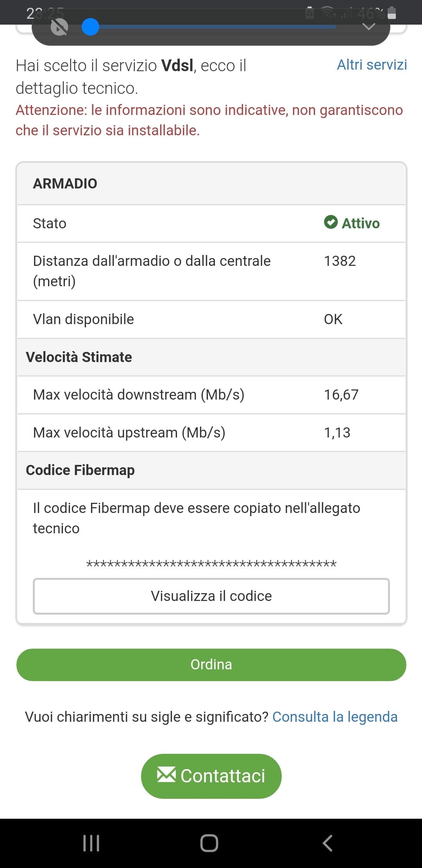Tap the ARMADIO section header
422x868 pixels.
click(65, 183)
